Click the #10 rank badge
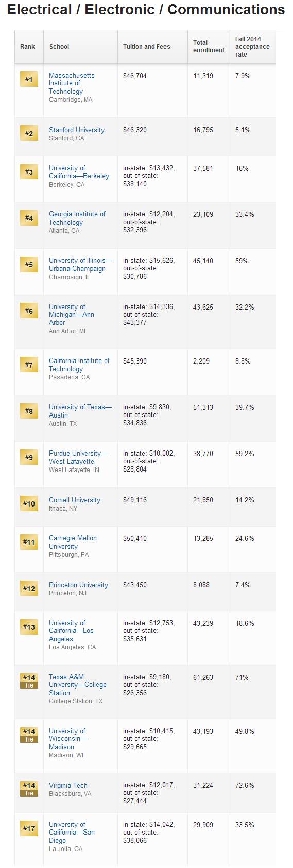The height and width of the screenshot is (868, 293). click(29, 504)
